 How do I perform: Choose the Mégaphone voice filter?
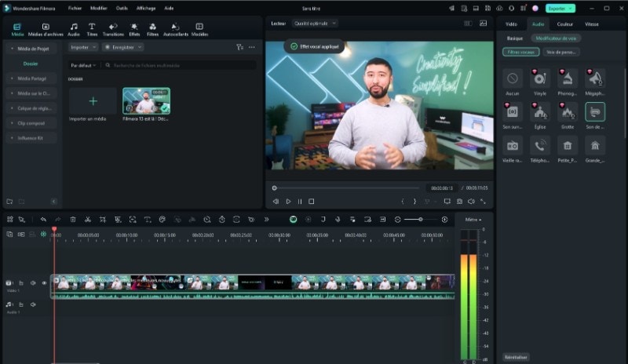595,78
